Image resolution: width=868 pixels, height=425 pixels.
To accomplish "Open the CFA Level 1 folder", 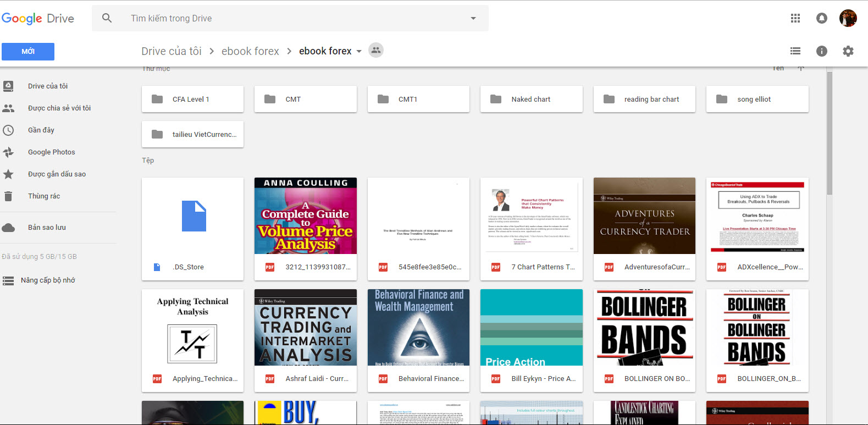I will (192, 100).
